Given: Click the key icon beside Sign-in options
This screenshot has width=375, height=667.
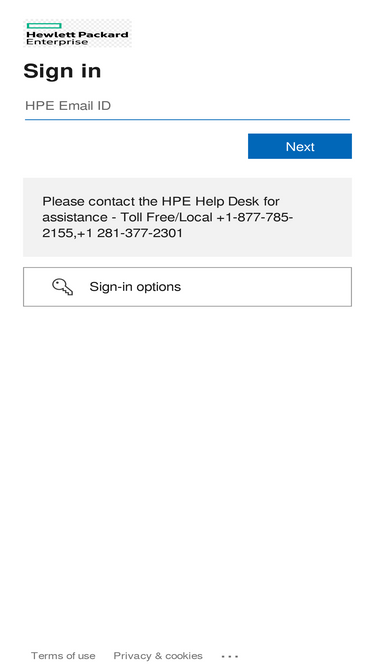Looking at the screenshot, I should point(62,287).
